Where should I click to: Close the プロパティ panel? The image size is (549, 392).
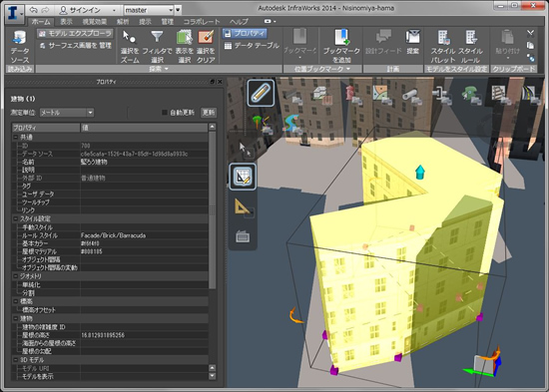[x=220, y=82]
